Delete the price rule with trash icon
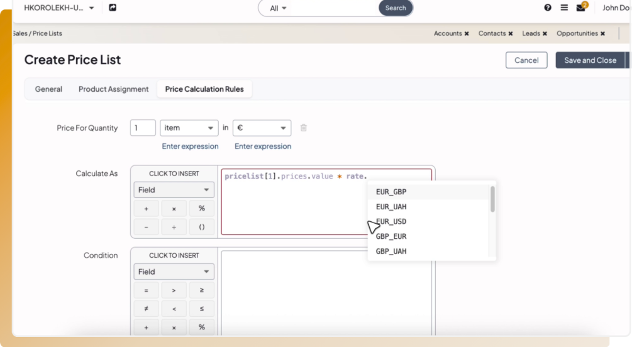 click(x=304, y=128)
